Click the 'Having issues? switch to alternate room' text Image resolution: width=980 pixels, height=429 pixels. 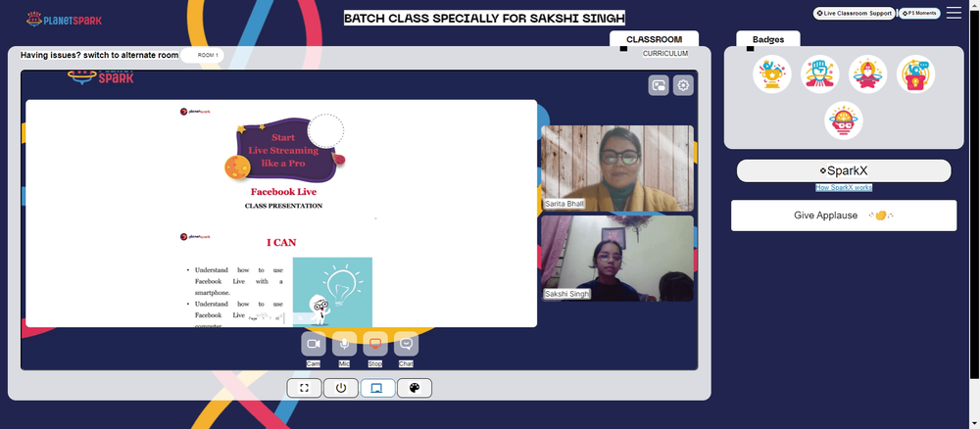(99, 55)
